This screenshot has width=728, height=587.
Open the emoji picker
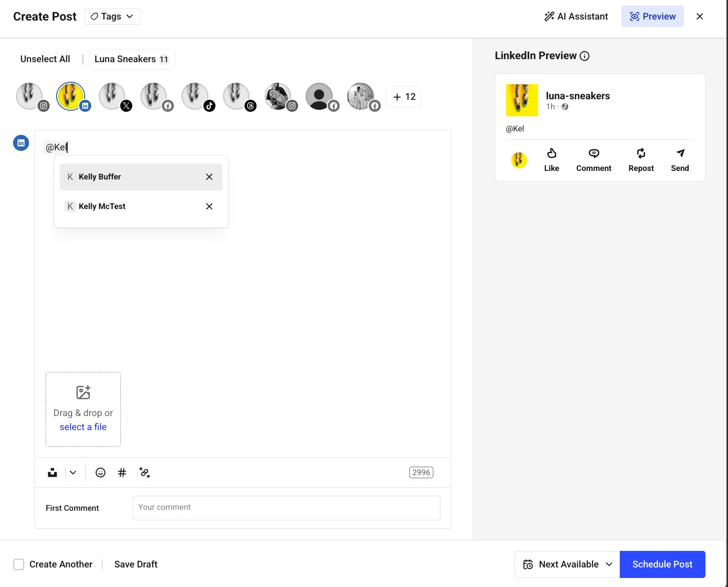click(x=100, y=472)
